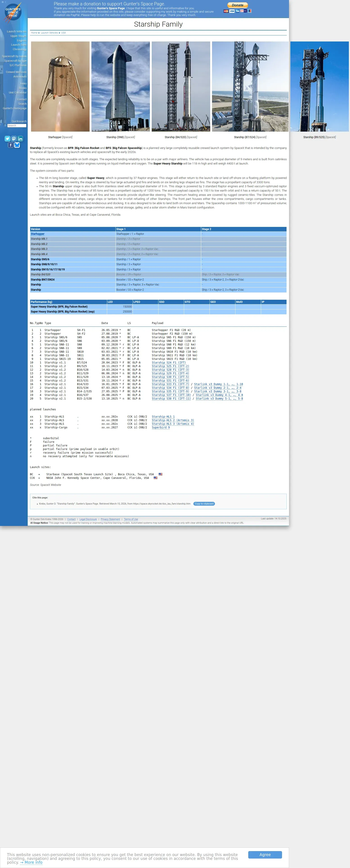The height and width of the screenshot is (868, 350).
Task: Open the Starship (B4/S20) photo thumbnail
Action: coord(181,87)
